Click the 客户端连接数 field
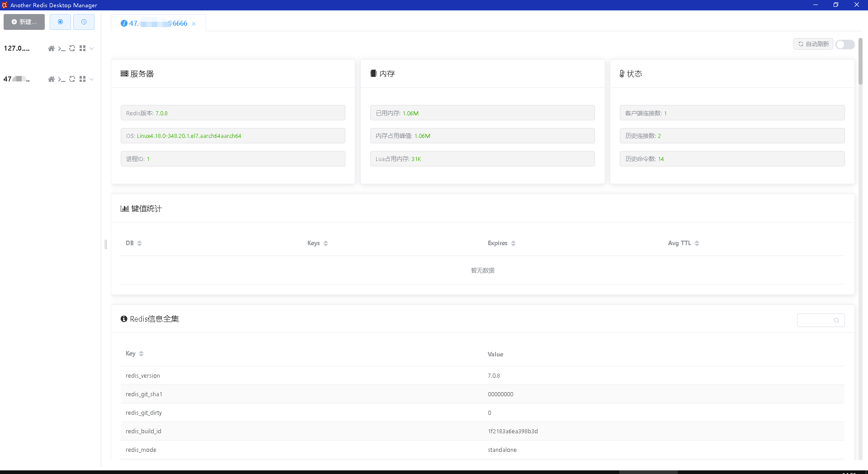 (732, 113)
